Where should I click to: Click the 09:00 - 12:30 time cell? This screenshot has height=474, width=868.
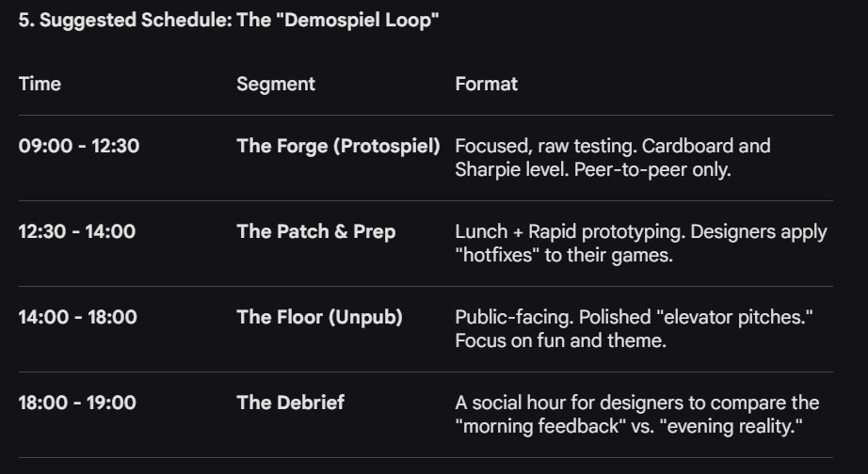point(78,146)
